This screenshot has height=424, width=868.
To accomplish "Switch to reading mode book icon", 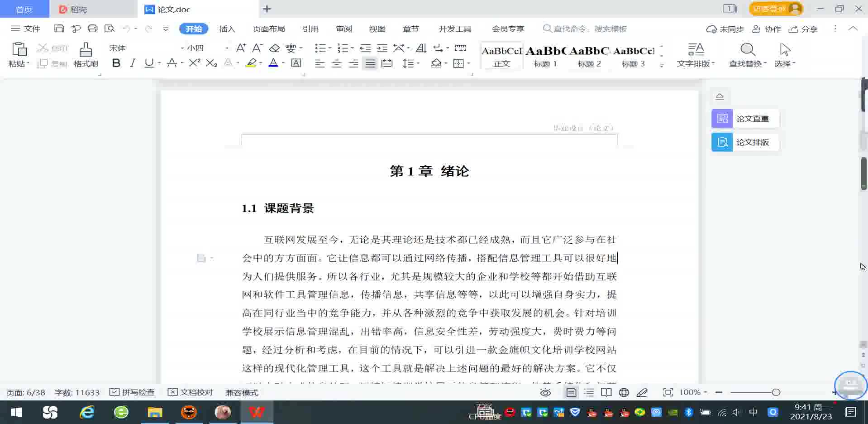I will point(606,392).
